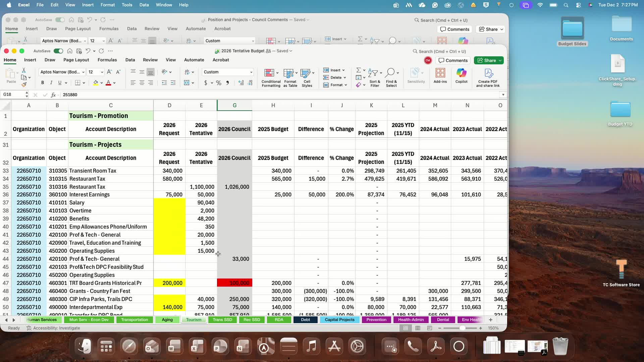Screen dimensions: 644x362
Task: Open the Comments pane button
Action: coord(453,60)
